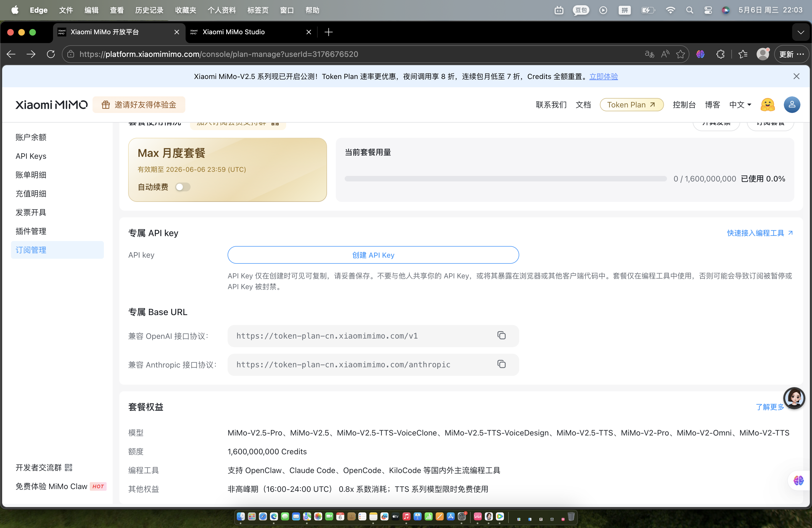The height and width of the screenshot is (528, 812).
Task: Open the favorites list icon
Action: pos(743,54)
